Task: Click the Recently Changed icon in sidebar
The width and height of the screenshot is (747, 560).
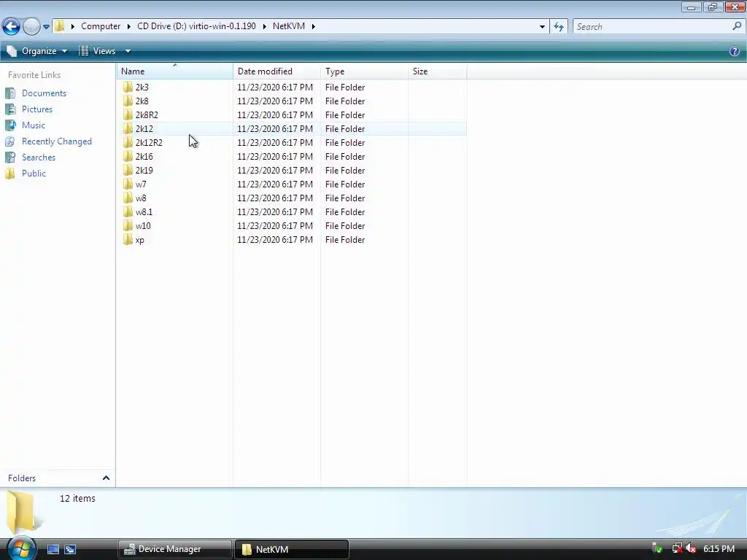Action: [10, 141]
